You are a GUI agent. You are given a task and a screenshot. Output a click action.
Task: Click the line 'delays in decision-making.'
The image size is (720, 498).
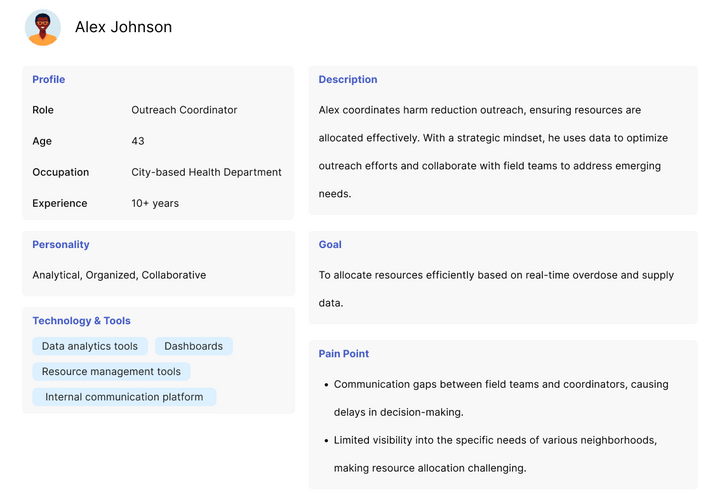(399, 413)
